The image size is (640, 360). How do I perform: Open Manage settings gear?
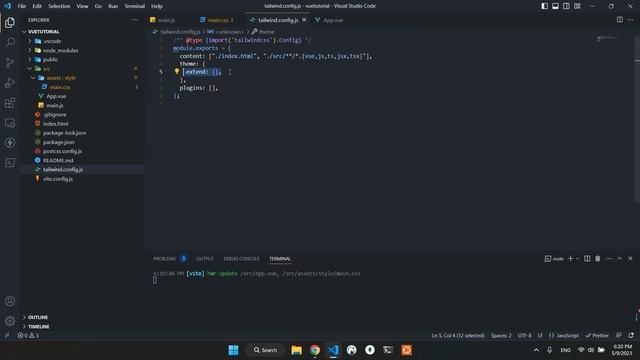10,321
